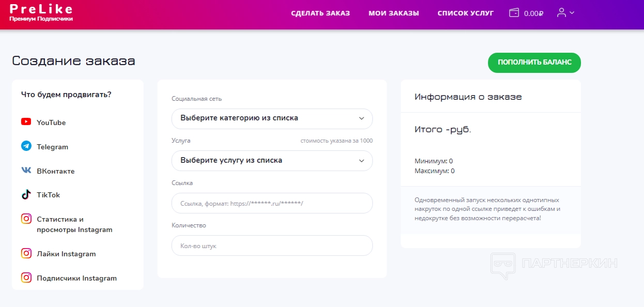Click the PreLike logo
This screenshot has width=644, height=307.
coord(41,12)
